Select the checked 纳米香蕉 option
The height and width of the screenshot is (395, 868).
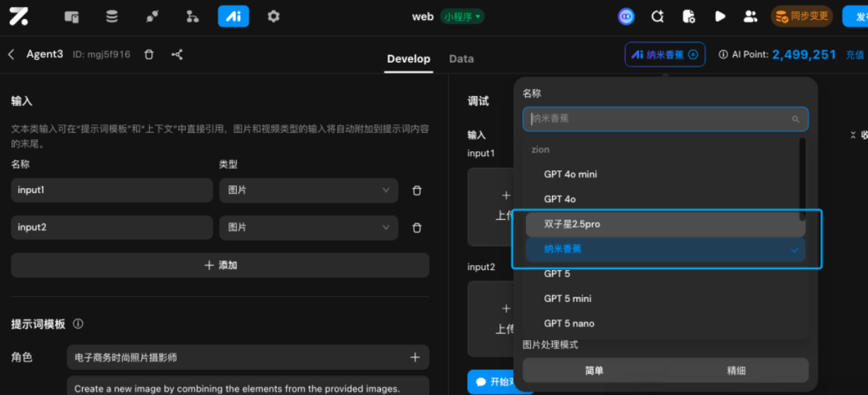[x=665, y=249]
